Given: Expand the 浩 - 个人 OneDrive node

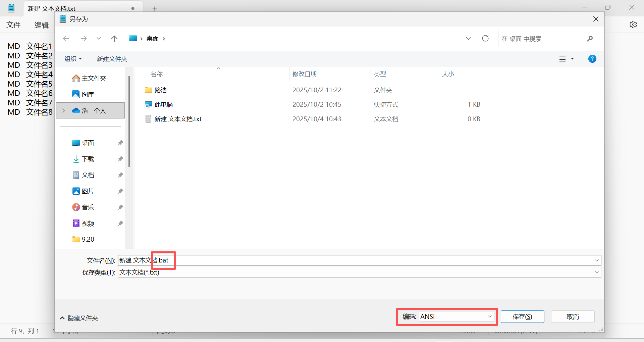Looking at the screenshot, I should 64,110.
